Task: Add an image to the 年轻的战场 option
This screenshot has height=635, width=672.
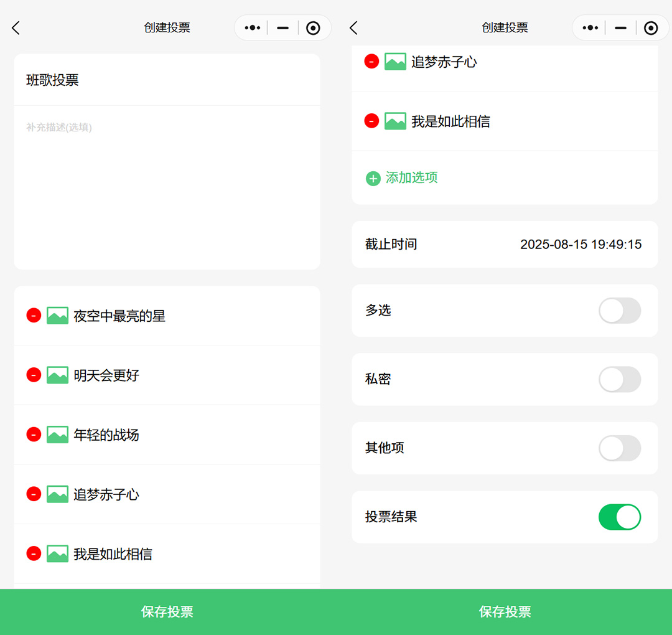Action: pyautogui.click(x=57, y=435)
